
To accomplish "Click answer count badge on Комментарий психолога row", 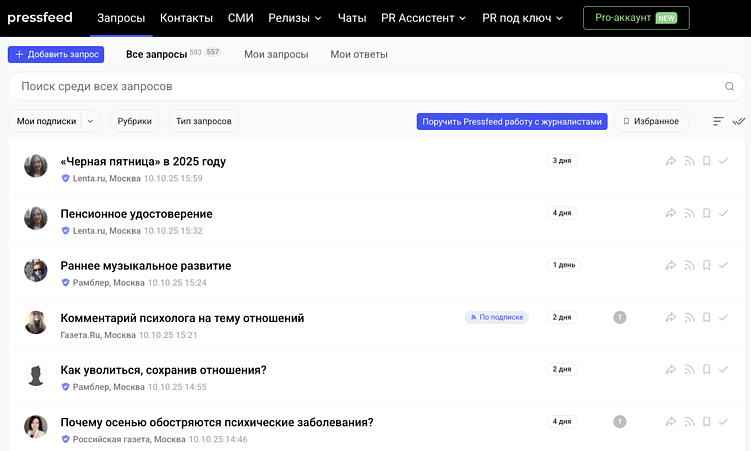I will point(620,317).
